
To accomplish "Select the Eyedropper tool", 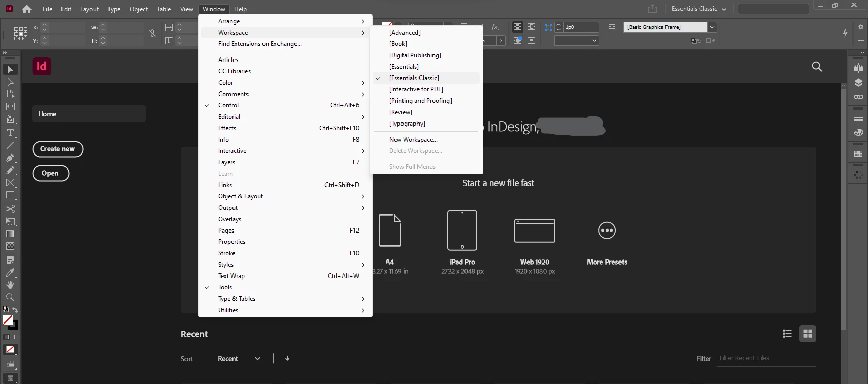I will pos(10,272).
